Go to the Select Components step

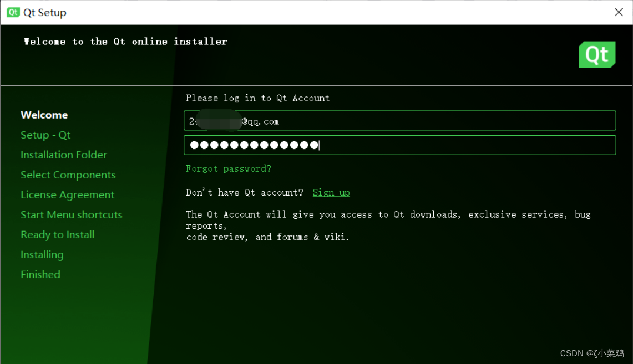point(68,175)
